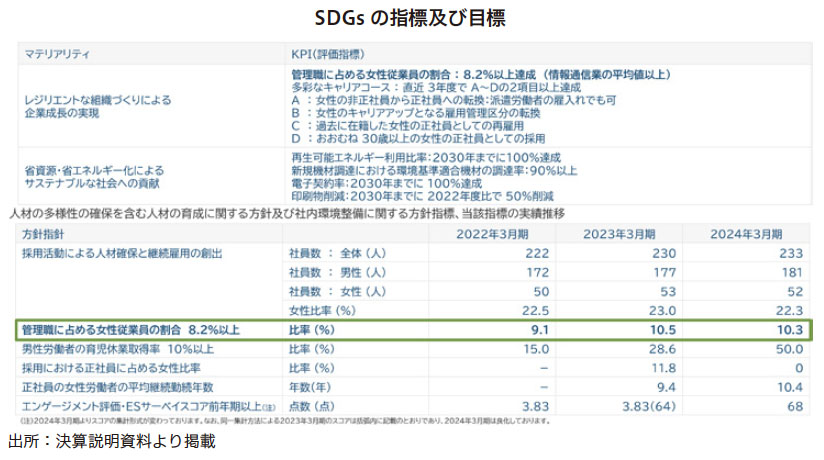The width and height of the screenshot is (824, 460).
Task: Click '点数（点）' unit label
Action: [x=312, y=406]
